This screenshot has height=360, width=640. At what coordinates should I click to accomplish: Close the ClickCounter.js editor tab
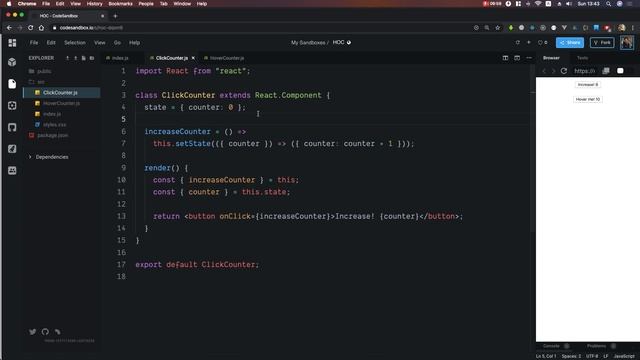click(x=193, y=58)
